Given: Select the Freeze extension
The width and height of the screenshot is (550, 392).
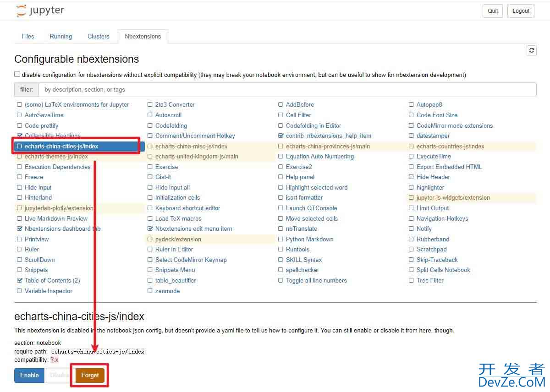Looking at the screenshot, I should (x=34, y=177).
